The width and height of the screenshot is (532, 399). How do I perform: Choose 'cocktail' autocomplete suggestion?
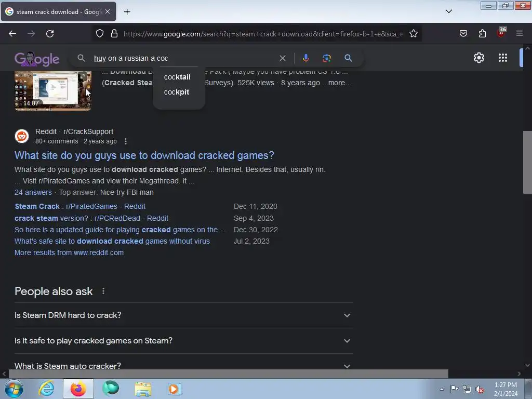(177, 77)
